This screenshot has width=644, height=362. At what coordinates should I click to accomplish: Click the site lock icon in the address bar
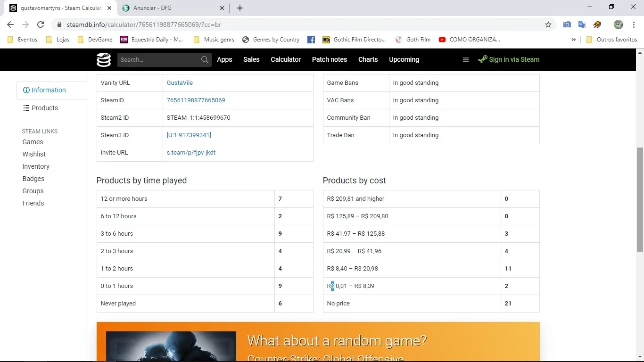coord(59,25)
